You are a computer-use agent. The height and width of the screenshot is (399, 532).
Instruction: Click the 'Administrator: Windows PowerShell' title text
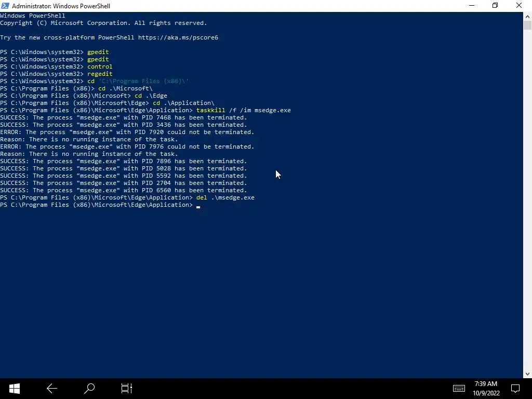point(61,6)
